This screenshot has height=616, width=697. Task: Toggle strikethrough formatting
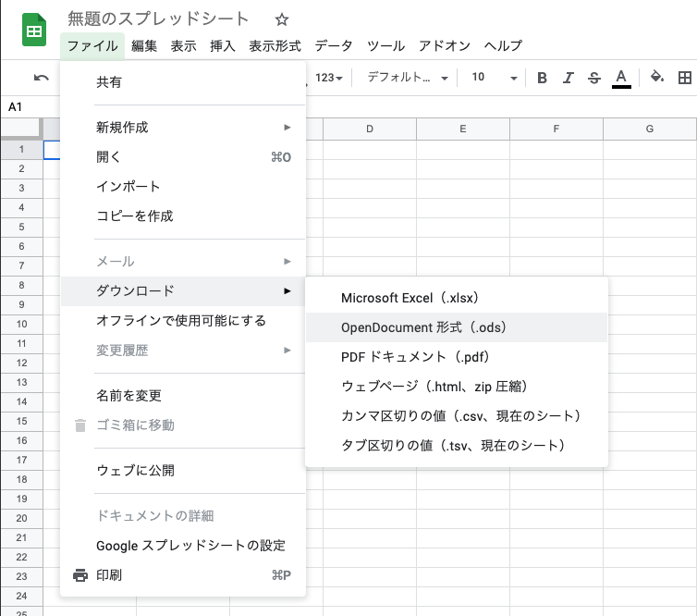[x=593, y=78]
